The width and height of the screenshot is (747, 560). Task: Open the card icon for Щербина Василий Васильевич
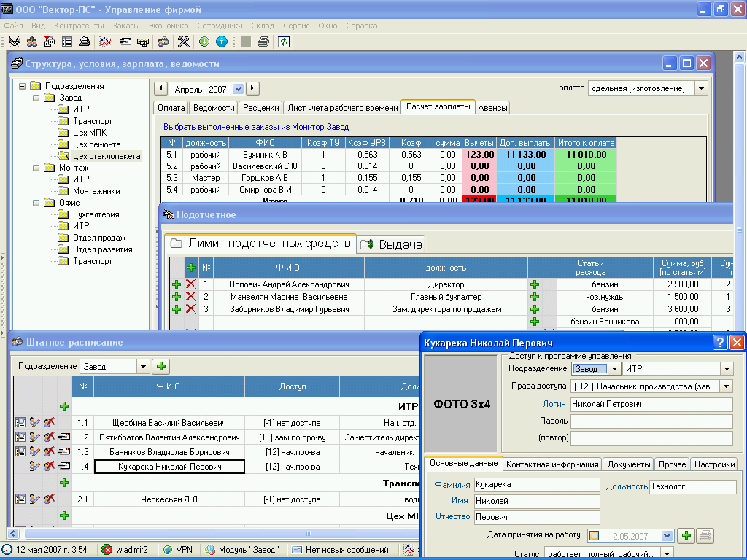pos(20,422)
